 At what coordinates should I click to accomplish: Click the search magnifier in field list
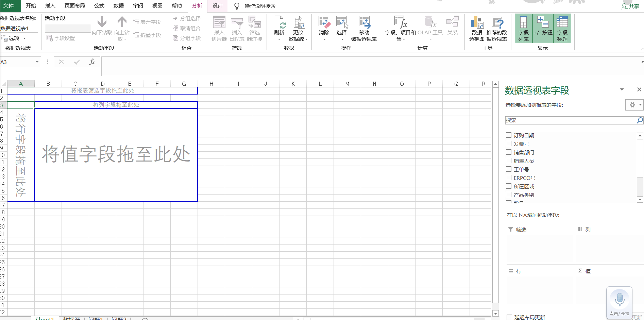tap(640, 120)
